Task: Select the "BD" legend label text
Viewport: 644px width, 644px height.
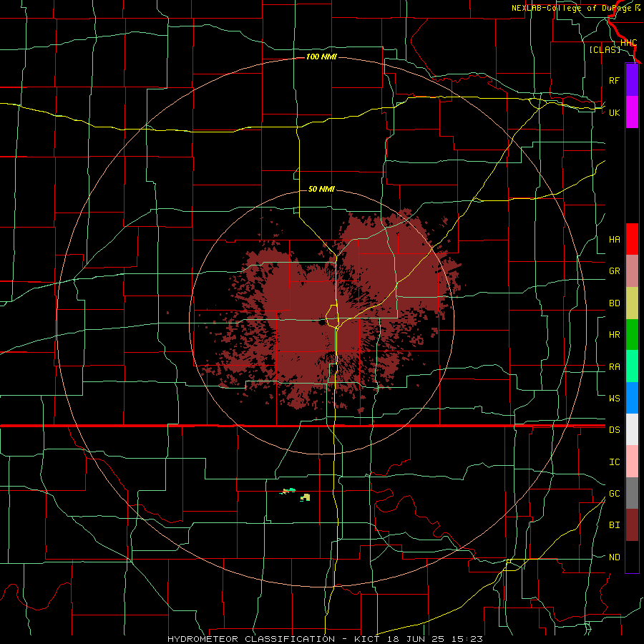Action: (614, 303)
